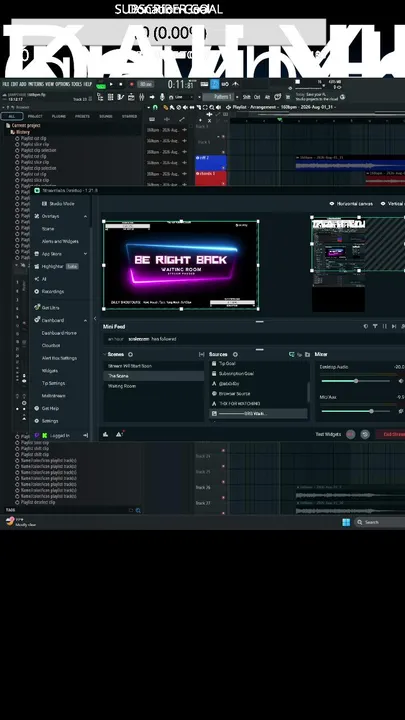Screen dimensions: 405x720
Task: Open Get Help in Streamlabs sidebar
Action: [x=47, y=408]
